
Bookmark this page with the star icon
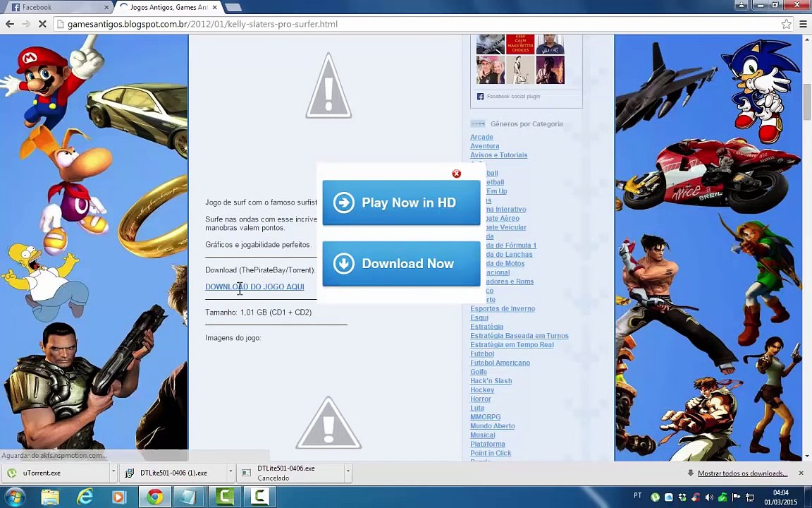click(786, 24)
